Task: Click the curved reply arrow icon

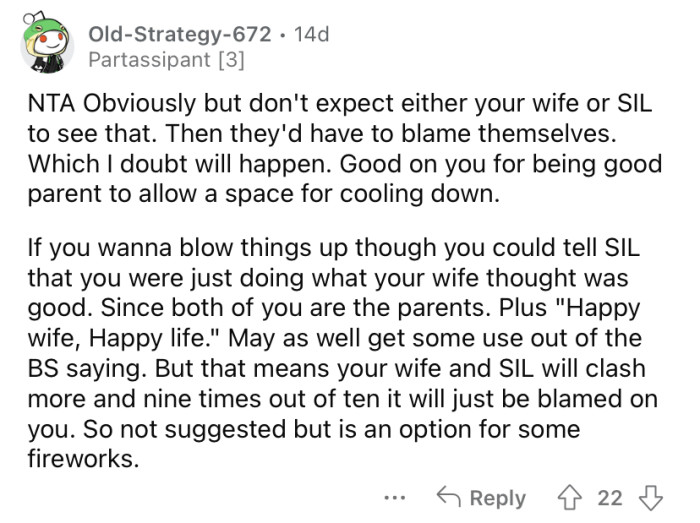Action: (x=451, y=497)
